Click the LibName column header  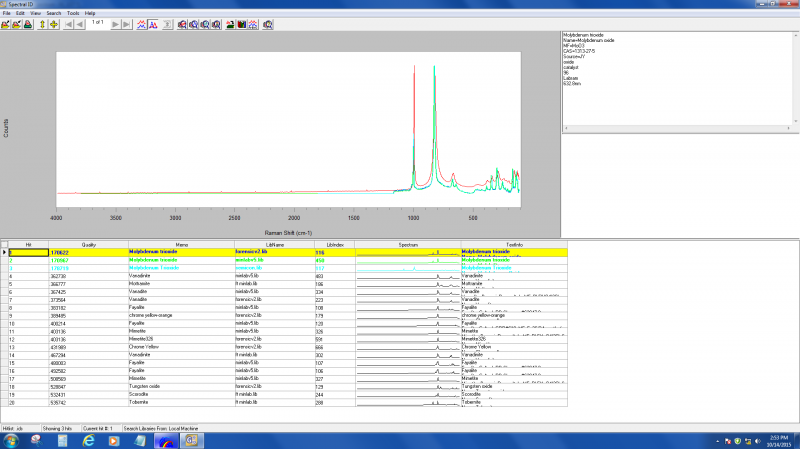pos(273,244)
